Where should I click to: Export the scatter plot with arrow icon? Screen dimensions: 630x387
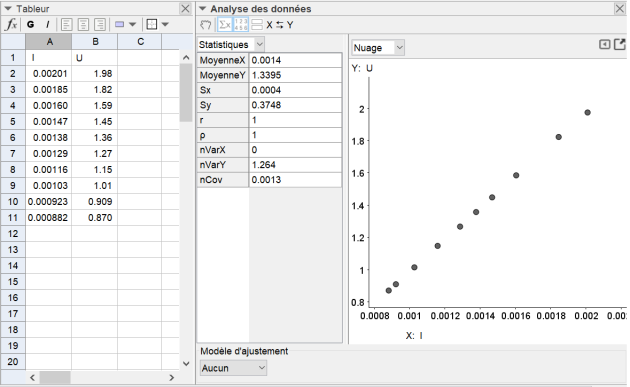coord(620,44)
